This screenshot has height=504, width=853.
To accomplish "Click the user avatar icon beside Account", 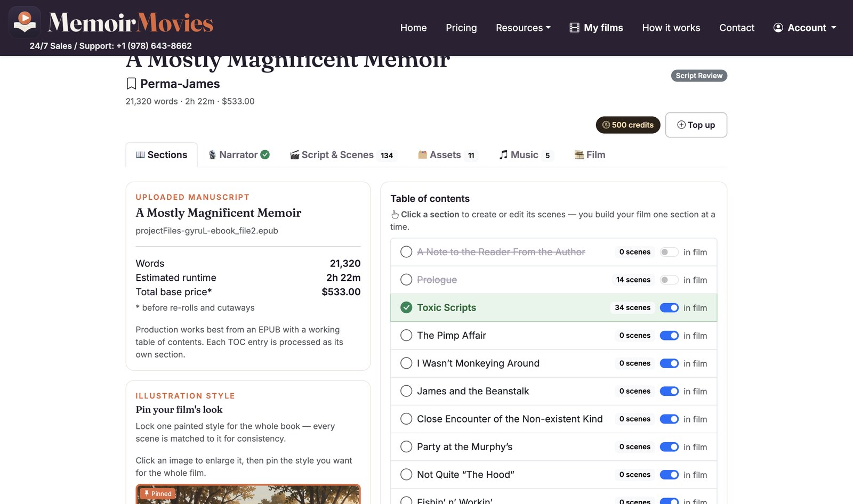I will tap(778, 28).
